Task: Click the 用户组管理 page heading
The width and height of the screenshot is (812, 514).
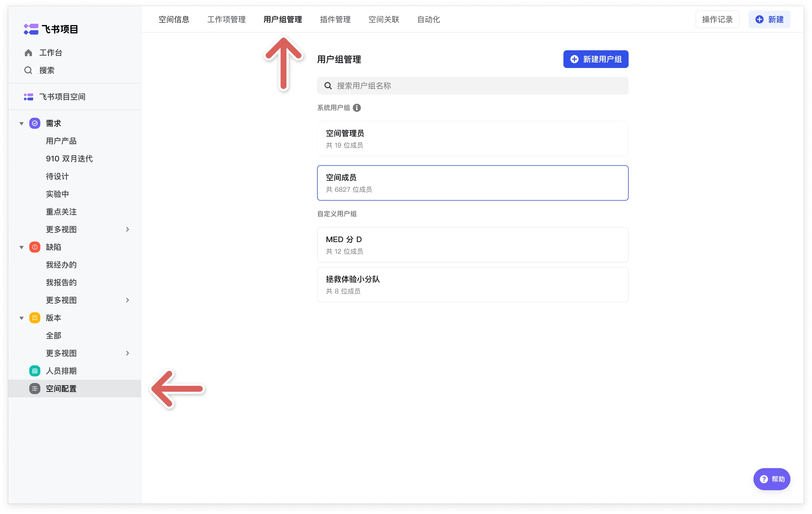Action: [339, 59]
